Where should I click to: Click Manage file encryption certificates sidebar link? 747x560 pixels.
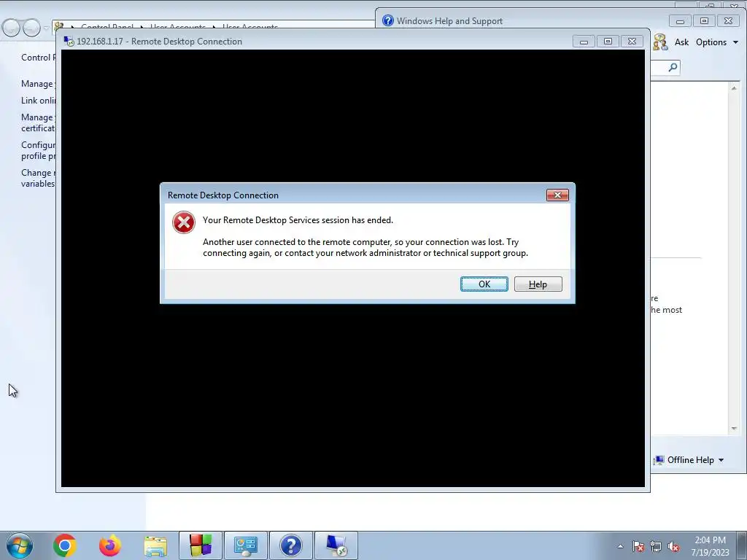click(38, 122)
